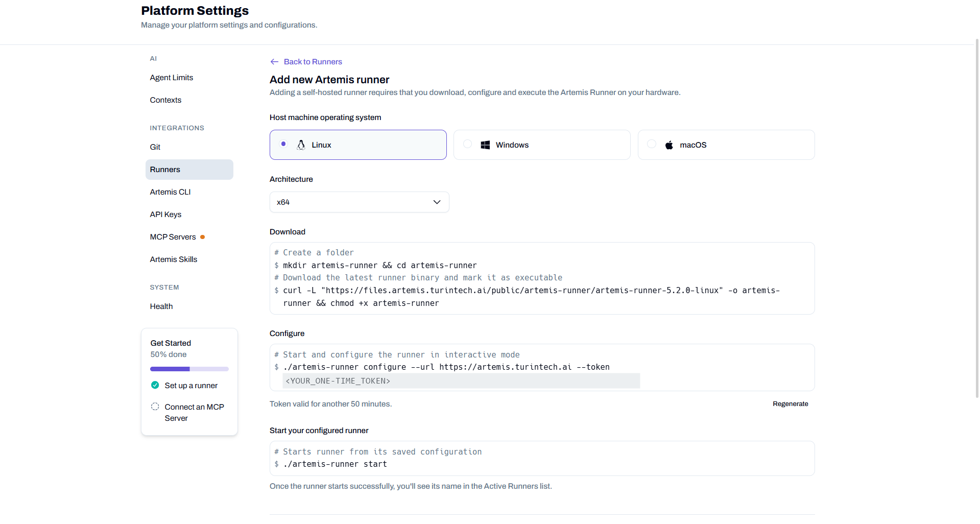Screen dimensions: 980x524
Task: Click the page vertical scrollbar
Action: pos(977,220)
